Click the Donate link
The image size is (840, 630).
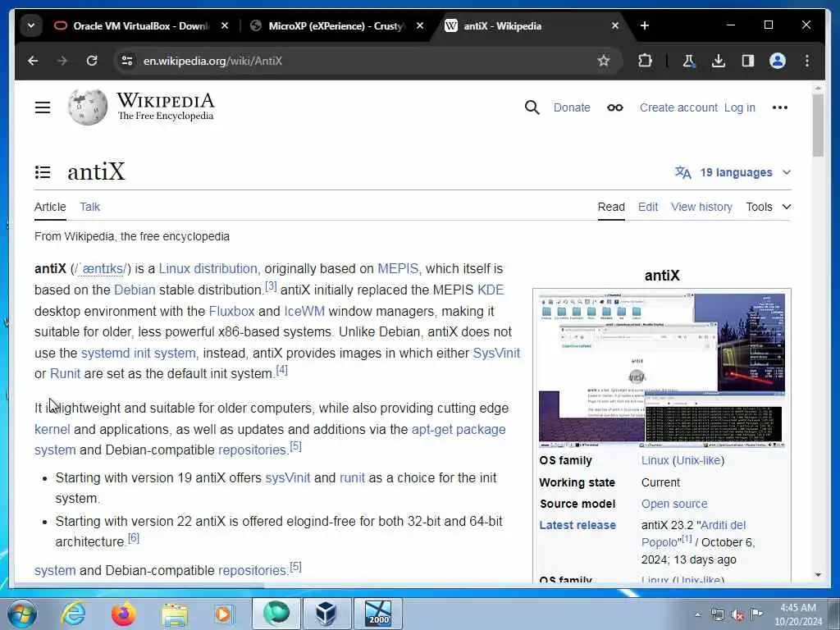click(572, 107)
